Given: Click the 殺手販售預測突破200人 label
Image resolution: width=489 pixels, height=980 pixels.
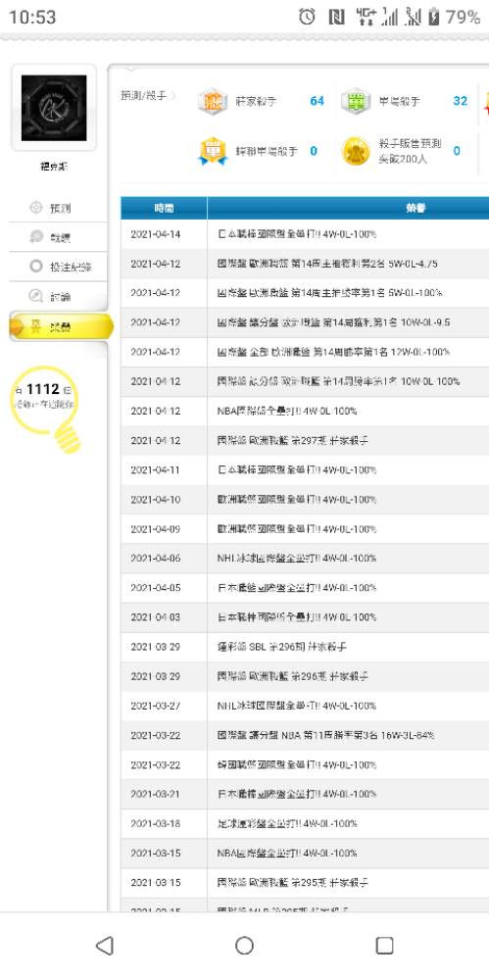Looking at the screenshot, I should [x=410, y=151].
